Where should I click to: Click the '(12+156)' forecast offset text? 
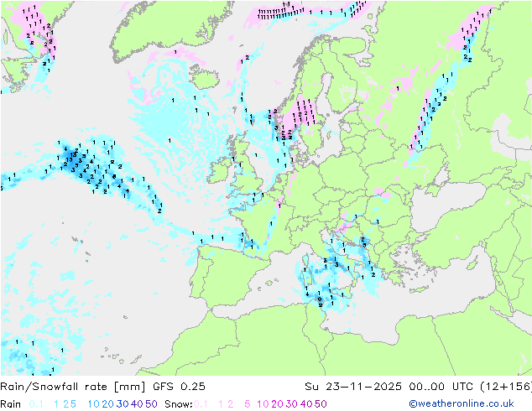pyautogui.click(x=506, y=387)
